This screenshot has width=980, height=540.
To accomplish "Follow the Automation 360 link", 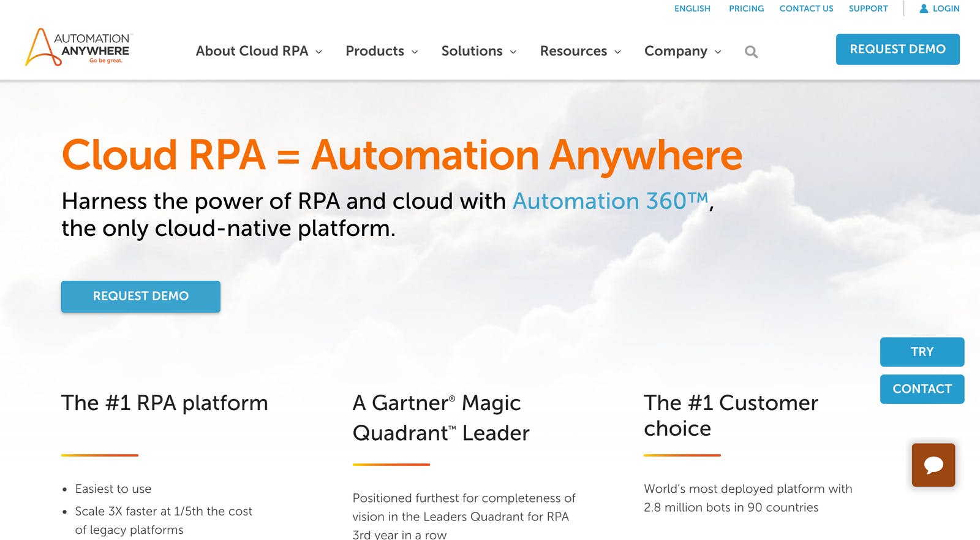I will pos(610,201).
